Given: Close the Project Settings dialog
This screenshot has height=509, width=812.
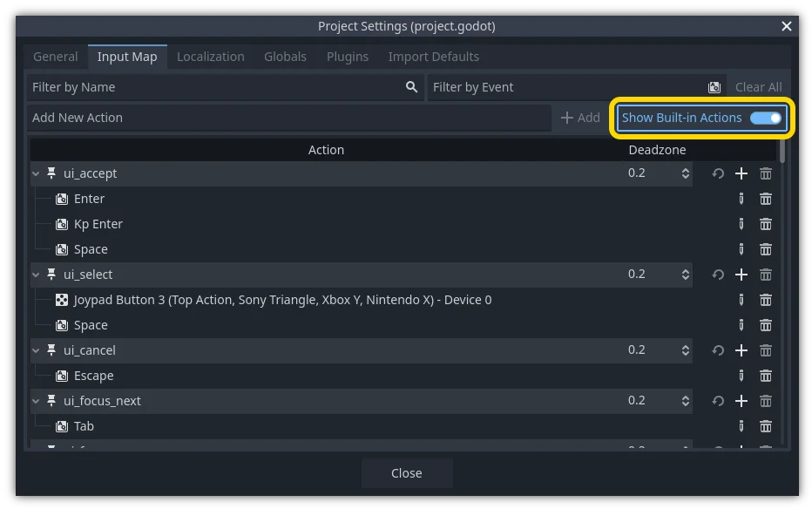Looking at the screenshot, I should (406, 474).
